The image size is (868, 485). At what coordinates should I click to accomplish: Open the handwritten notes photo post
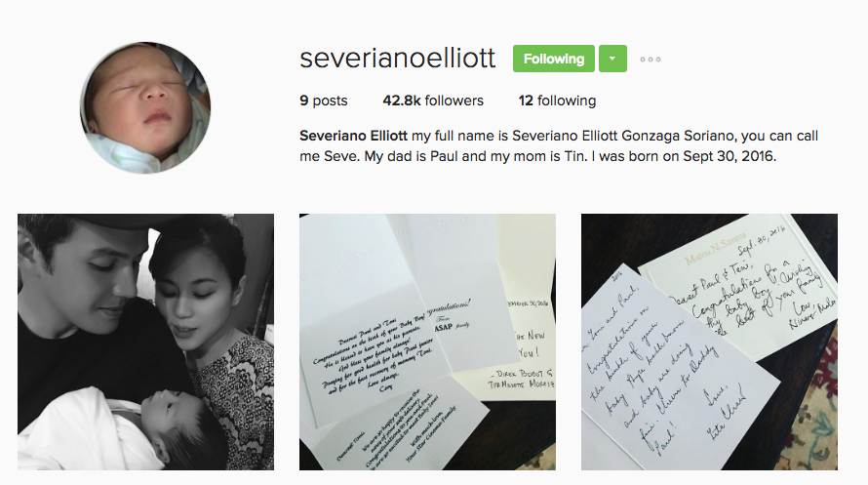click(709, 343)
